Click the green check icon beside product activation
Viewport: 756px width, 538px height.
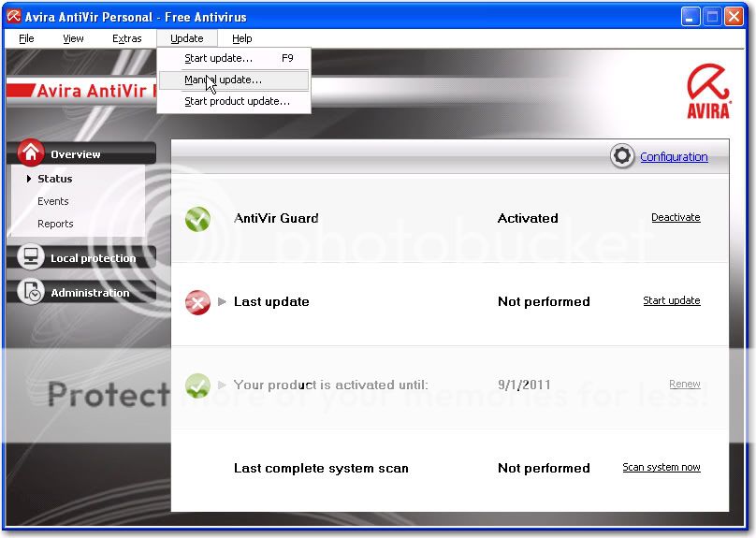tap(197, 385)
